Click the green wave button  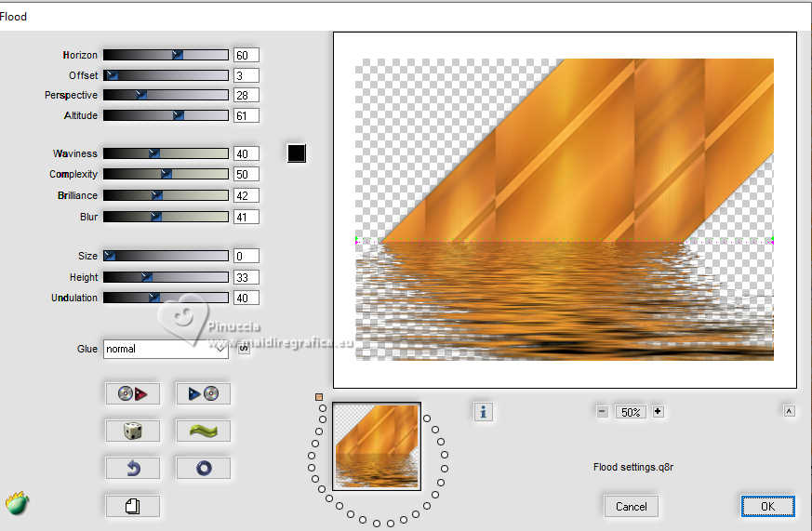coord(203,431)
